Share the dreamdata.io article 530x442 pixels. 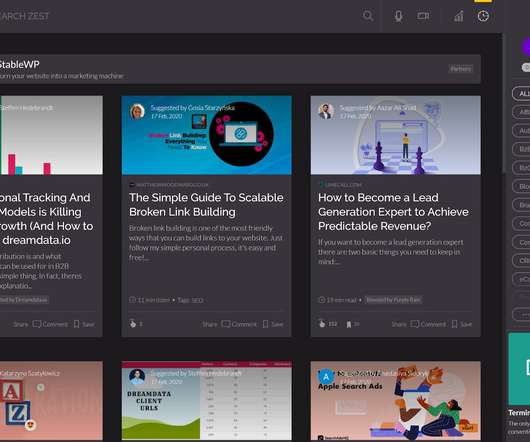click(21, 324)
